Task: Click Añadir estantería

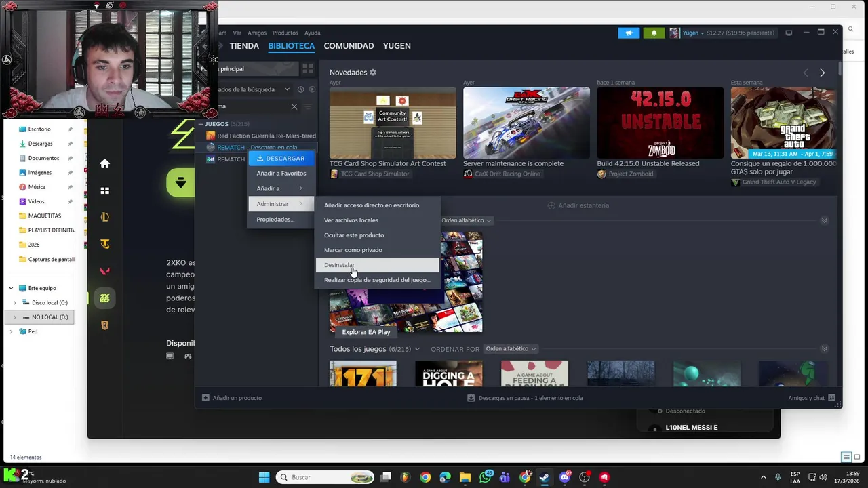Action: (578, 205)
